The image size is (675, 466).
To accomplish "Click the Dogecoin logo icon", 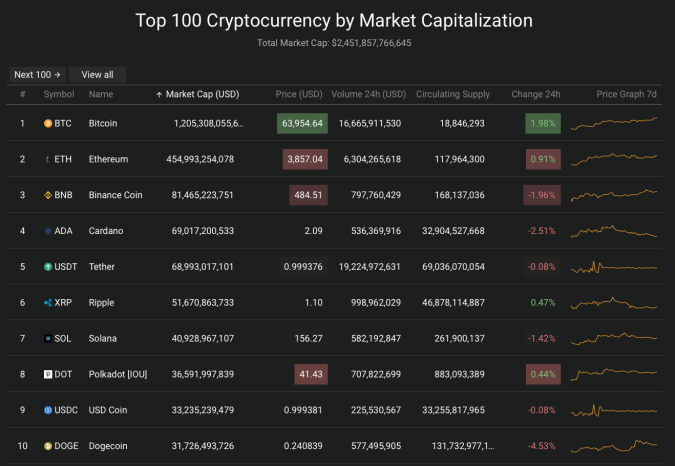I will pos(48,446).
